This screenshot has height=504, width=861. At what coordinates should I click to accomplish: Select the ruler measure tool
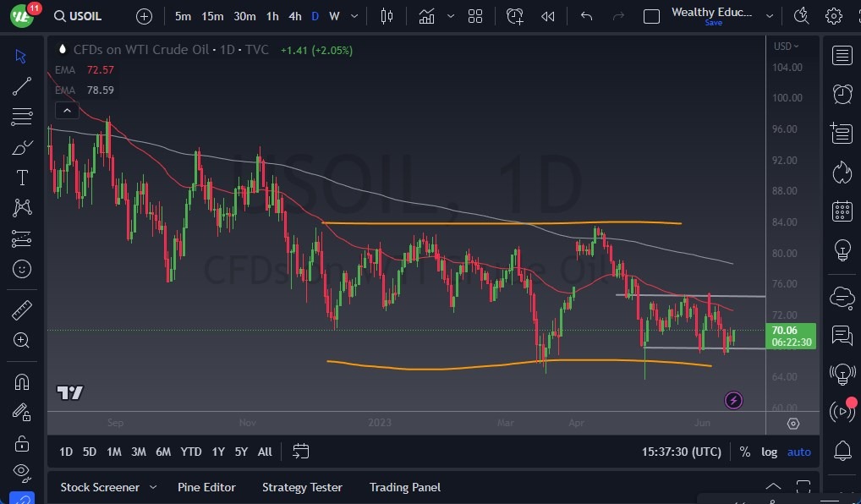click(x=22, y=310)
